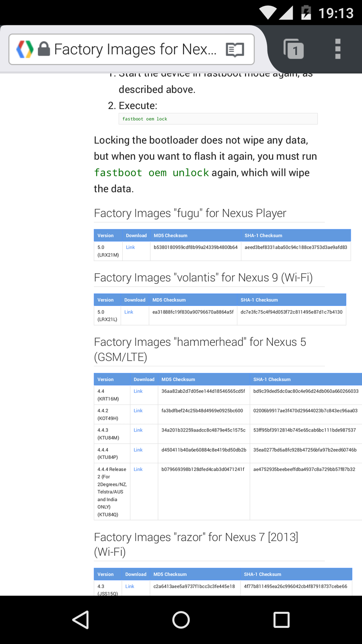Screen dimensions: 362x644
Task: Download hammerhead 4.4.4 KTU84P factory image
Action: pyautogui.click(x=138, y=450)
